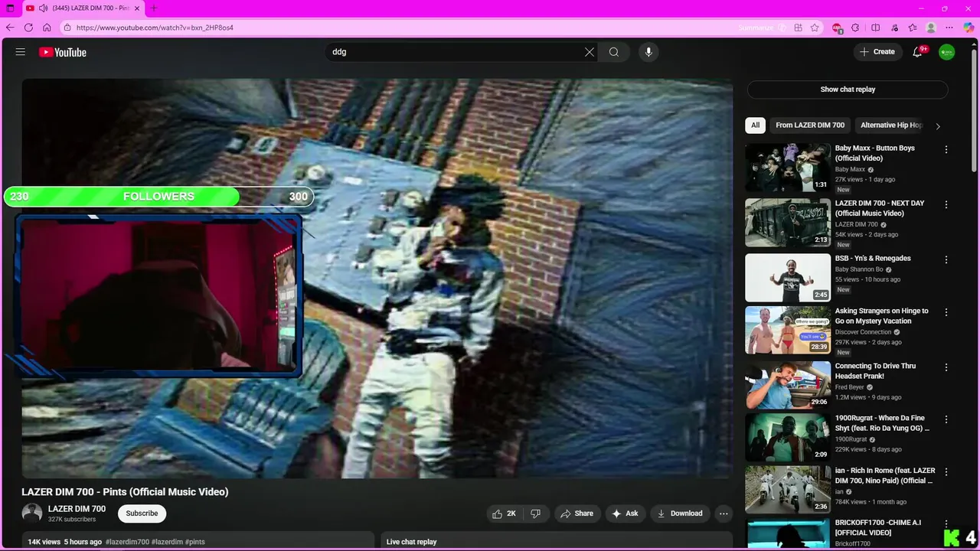Open ian Rich In Rome thumbnail
The height and width of the screenshot is (551, 980).
788,490
